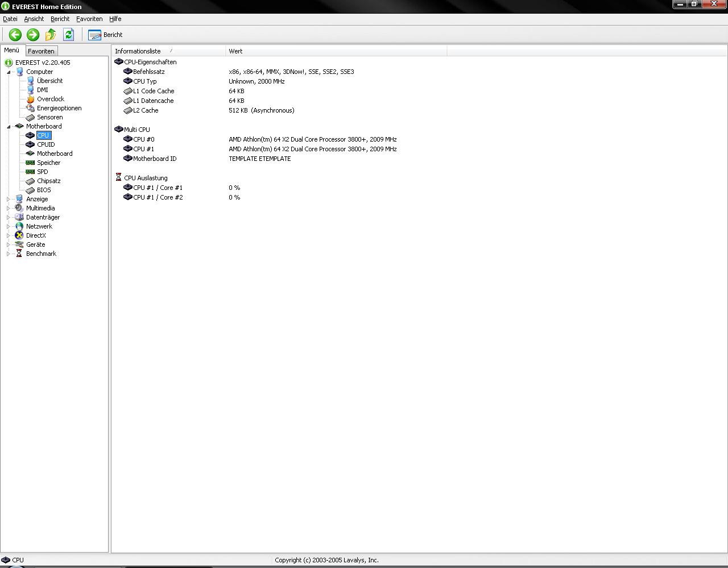Select the Overclock flame icon
This screenshot has height=568, width=728.
(30, 99)
